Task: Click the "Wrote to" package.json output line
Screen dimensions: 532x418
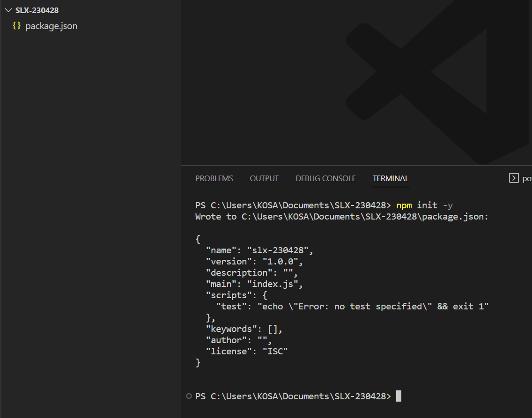Action: point(342,217)
